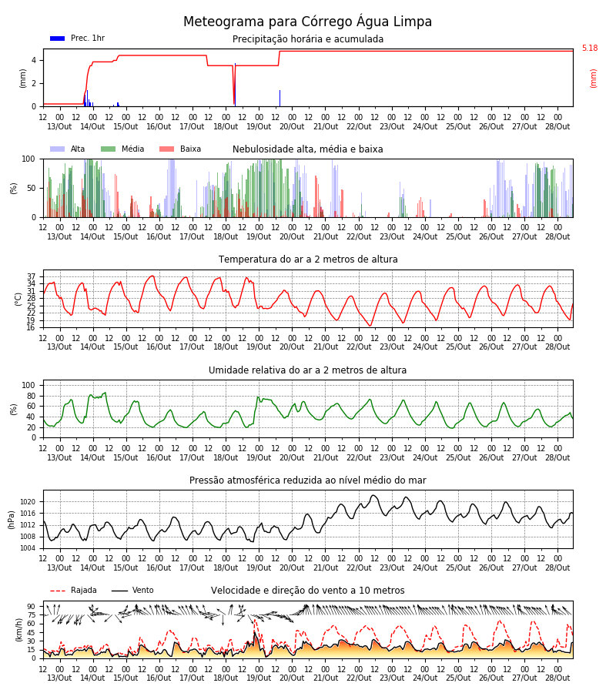Click the Alta cloud legend swatch
This screenshot has width=616, height=693.
tap(58, 149)
